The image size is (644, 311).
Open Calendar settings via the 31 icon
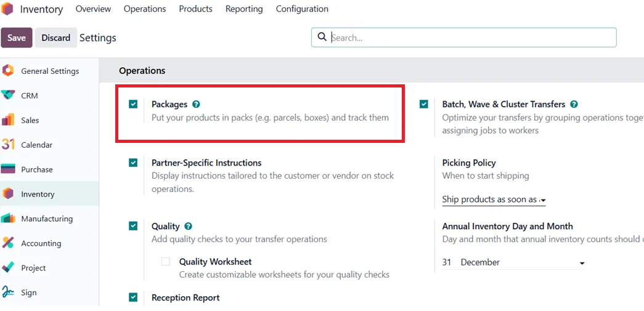tap(8, 145)
